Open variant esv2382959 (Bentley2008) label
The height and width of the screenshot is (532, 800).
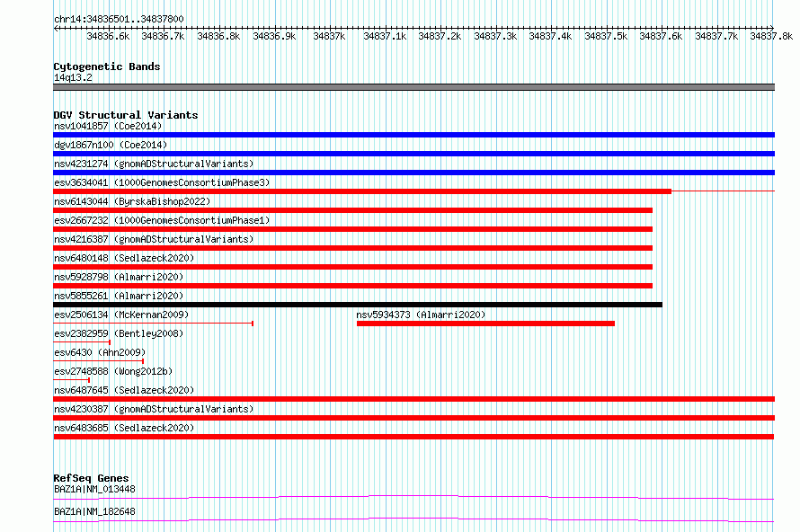119,333
